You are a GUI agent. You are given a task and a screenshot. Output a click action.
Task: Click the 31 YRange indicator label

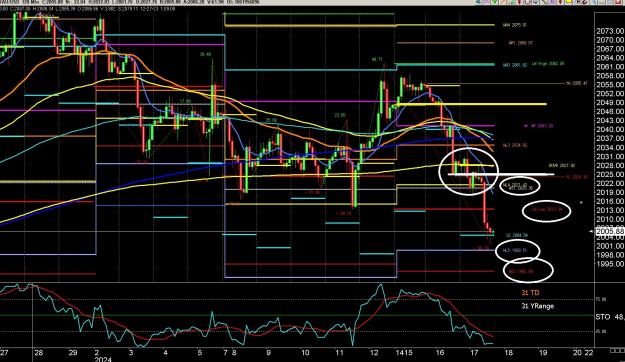[x=537, y=306]
